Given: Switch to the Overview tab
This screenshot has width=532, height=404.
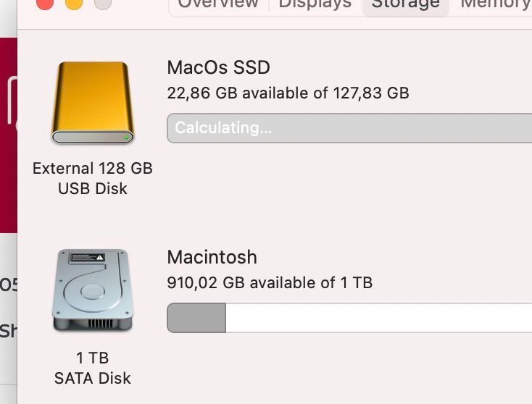Looking at the screenshot, I should point(218,4).
